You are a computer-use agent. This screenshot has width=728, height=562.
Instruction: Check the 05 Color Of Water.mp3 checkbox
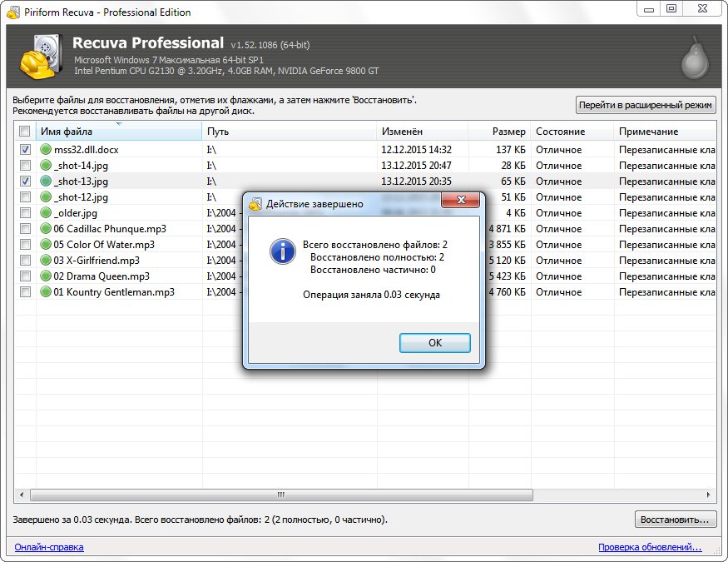(x=25, y=244)
